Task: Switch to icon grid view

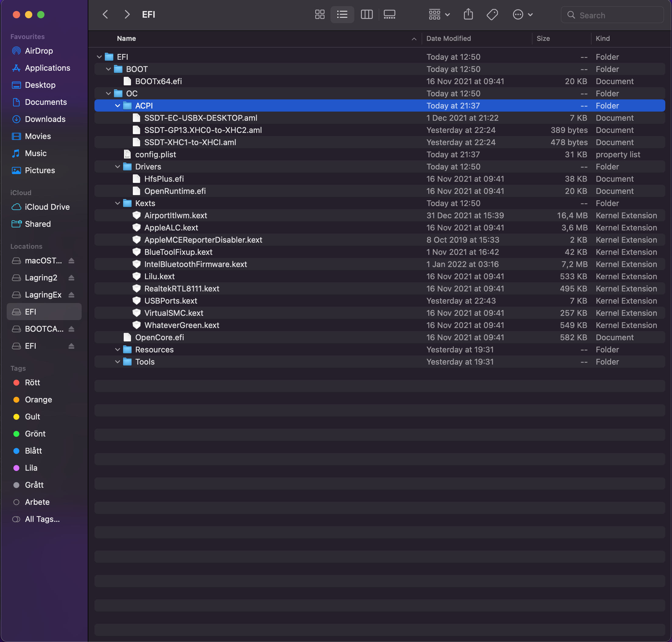Action: tap(320, 14)
